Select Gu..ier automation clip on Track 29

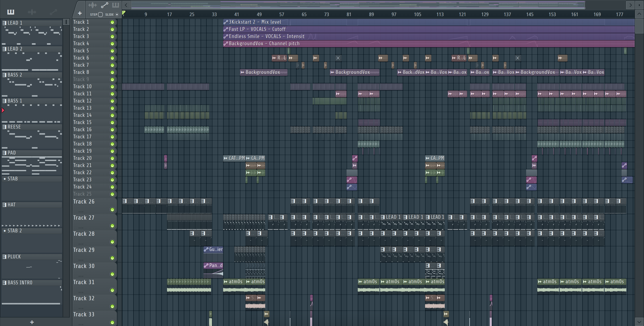[x=213, y=254]
